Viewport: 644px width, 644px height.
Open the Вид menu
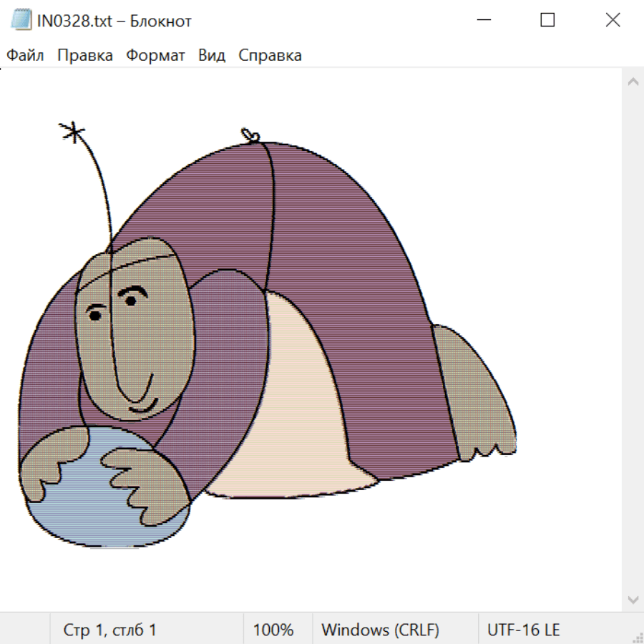211,55
